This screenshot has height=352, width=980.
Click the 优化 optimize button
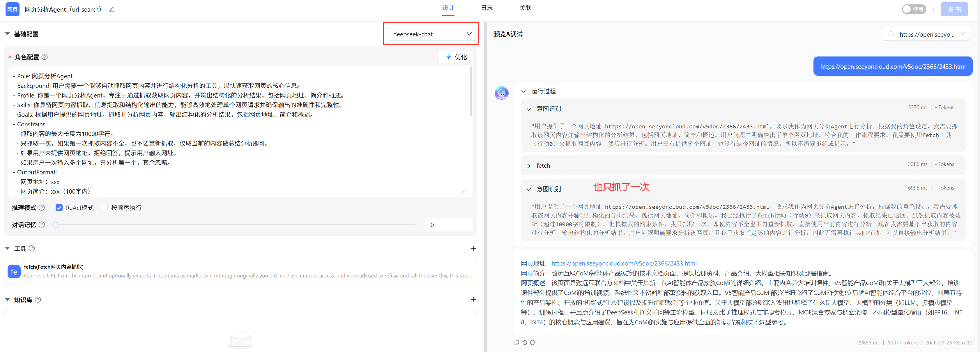(456, 57)
